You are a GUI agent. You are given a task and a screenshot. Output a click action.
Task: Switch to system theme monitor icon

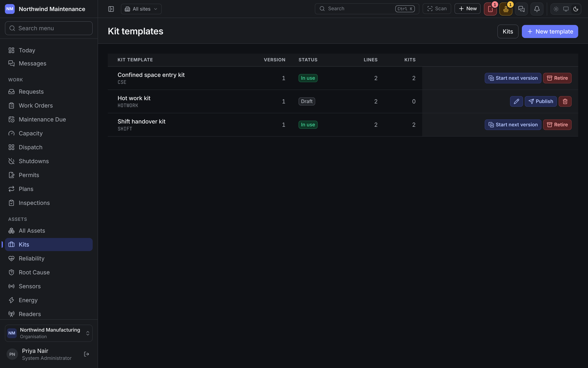pyautogui.click(x=566, y=9)
